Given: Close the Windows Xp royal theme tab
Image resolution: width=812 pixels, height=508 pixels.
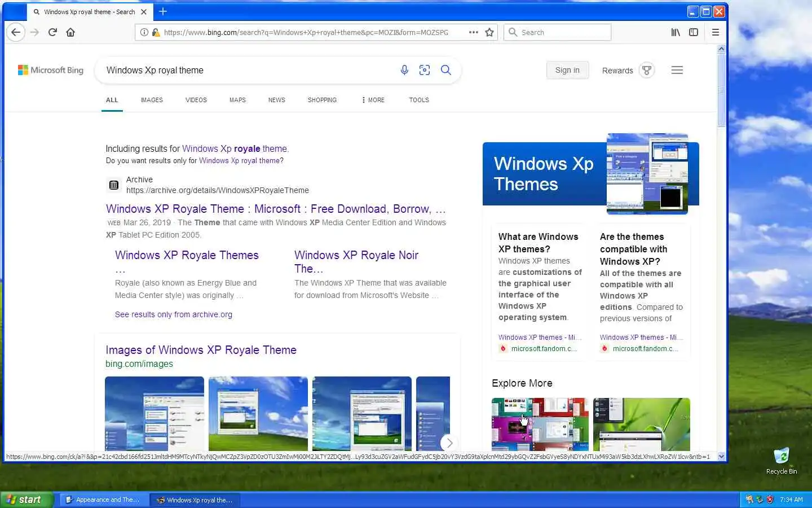Looking at the screenshot, I should [x=144, y=12].
